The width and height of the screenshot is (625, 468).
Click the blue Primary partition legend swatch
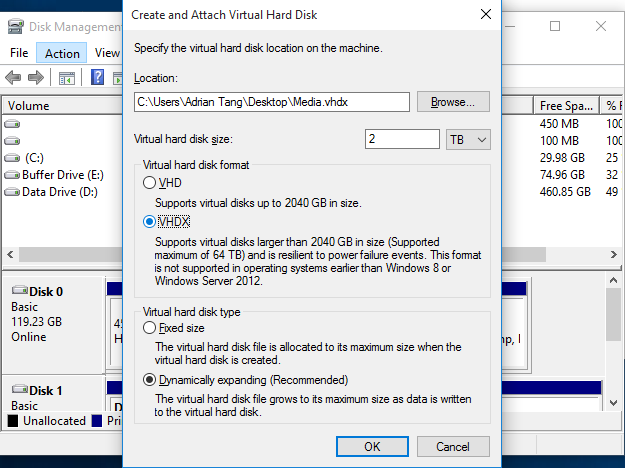(x=97, y=421)
